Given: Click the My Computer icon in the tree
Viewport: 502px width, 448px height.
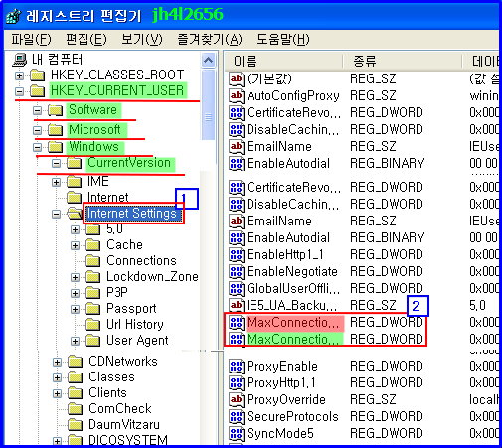Looking at the screenshot, I should tap(20, 60).
